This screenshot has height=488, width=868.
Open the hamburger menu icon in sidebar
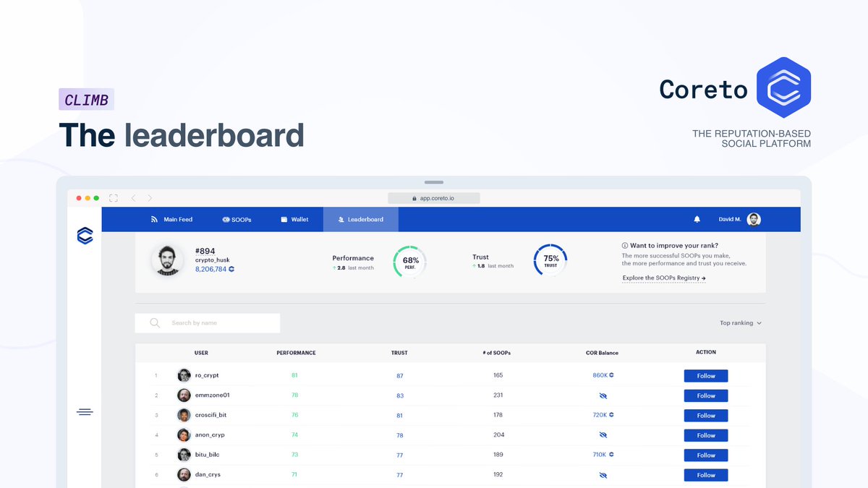pos(85,412)
